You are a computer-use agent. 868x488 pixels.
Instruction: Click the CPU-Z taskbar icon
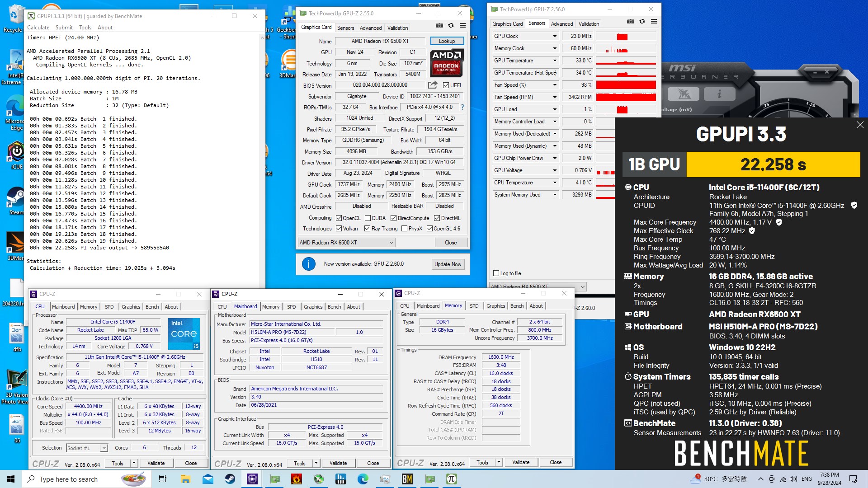tap(252, 479)
